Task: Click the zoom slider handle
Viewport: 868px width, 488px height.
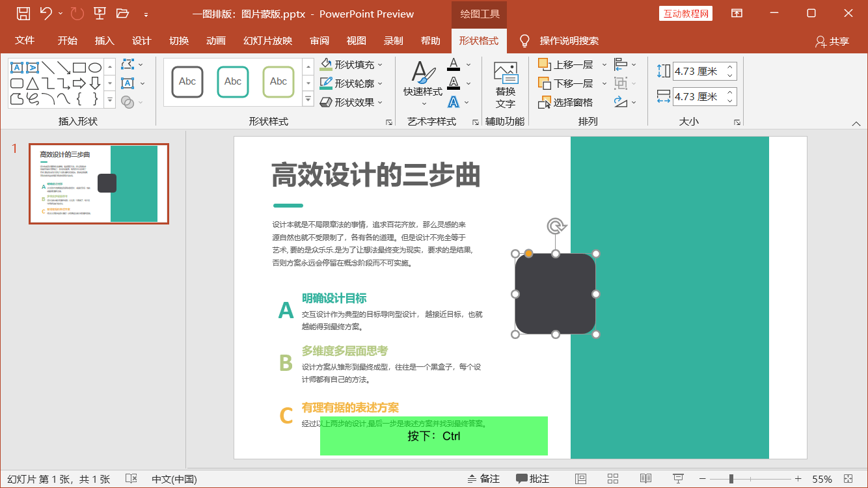Action: (731, 479)
